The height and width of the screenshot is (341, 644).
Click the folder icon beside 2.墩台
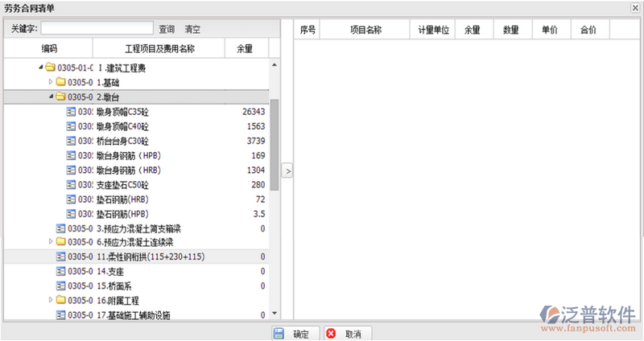coord(60,97)
